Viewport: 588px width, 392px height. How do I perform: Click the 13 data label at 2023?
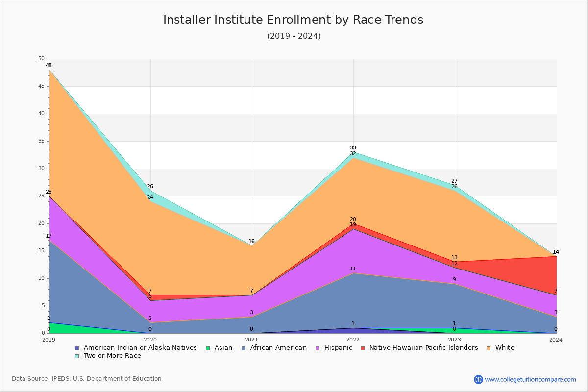[x=454, y=258]
